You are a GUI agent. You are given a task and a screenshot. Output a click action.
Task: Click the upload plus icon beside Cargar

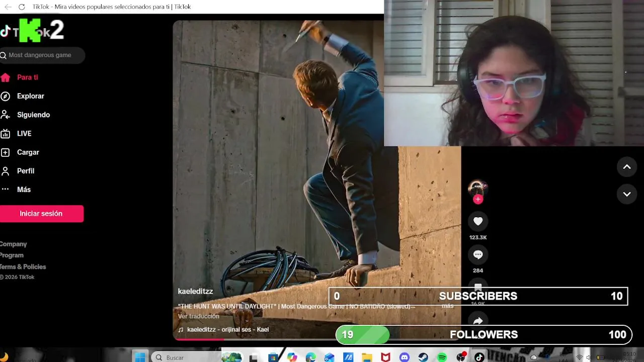(6, 152)
